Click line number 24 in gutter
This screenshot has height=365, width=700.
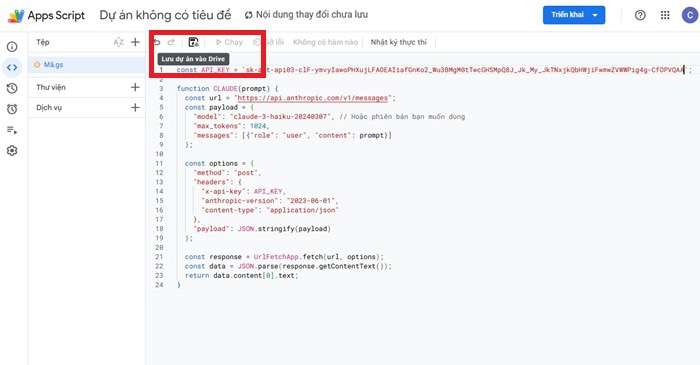159,285
